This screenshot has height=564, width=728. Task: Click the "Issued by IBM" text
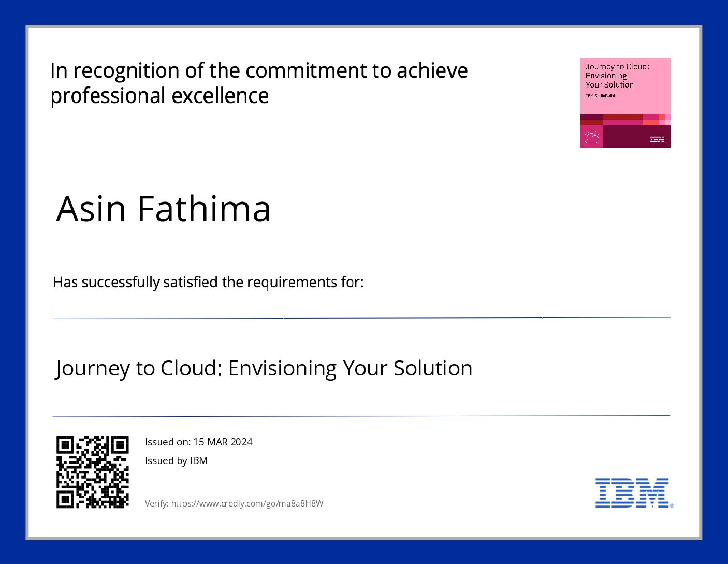(x=176, y=460)
